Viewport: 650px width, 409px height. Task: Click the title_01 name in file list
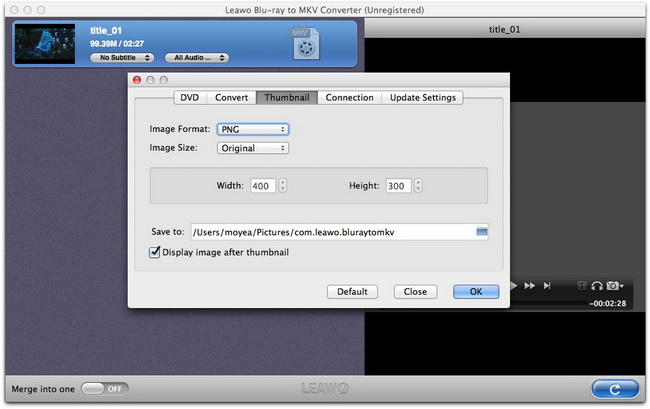pos(106,31)
